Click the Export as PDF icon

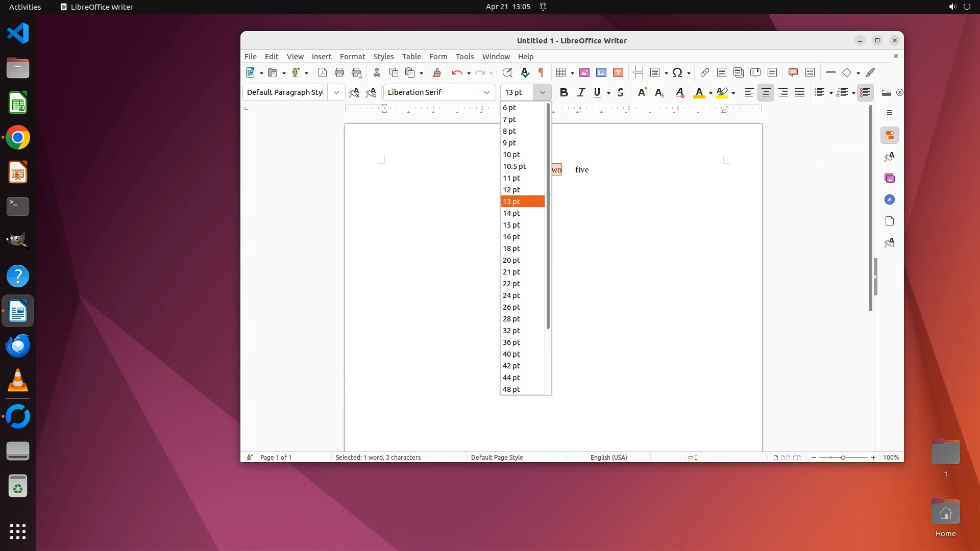tap(323, 72)
